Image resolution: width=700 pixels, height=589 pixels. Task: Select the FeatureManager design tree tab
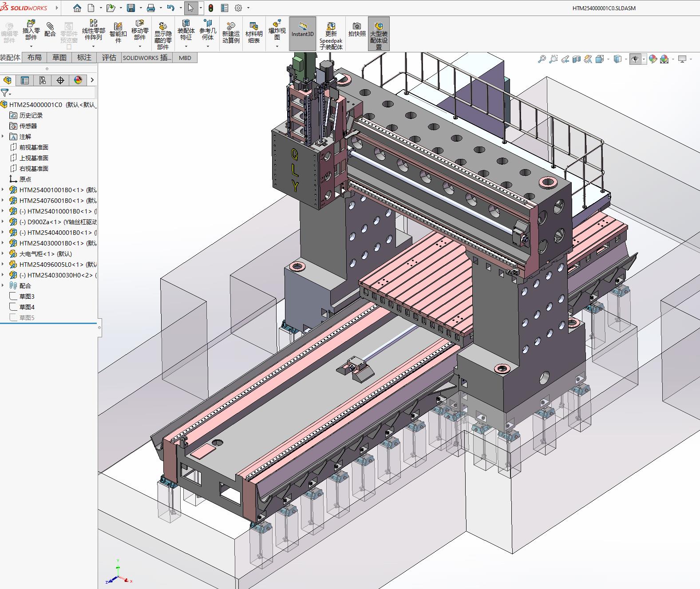(x=8, y=80)
